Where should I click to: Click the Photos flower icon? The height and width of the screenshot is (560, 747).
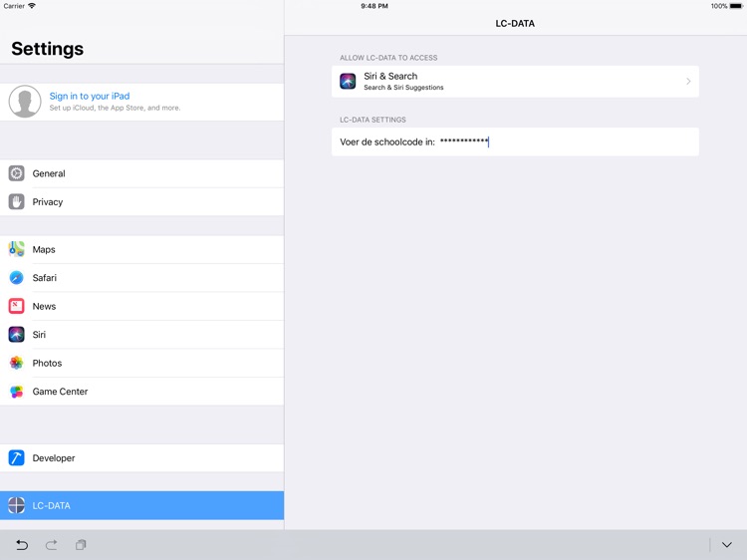click(x=16, y=363)
